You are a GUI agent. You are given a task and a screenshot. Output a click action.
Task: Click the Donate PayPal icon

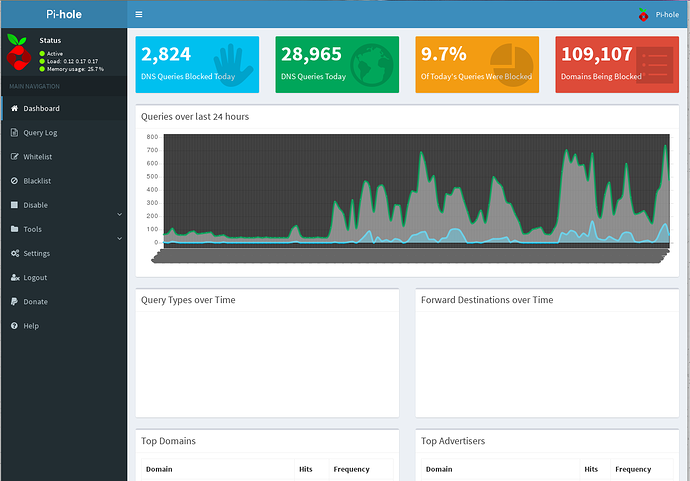[x=14, y=301]
